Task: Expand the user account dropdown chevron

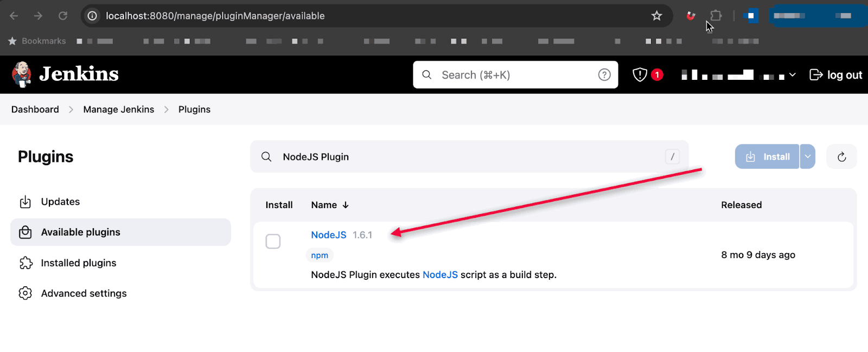Action: click(x=793, y=74)
